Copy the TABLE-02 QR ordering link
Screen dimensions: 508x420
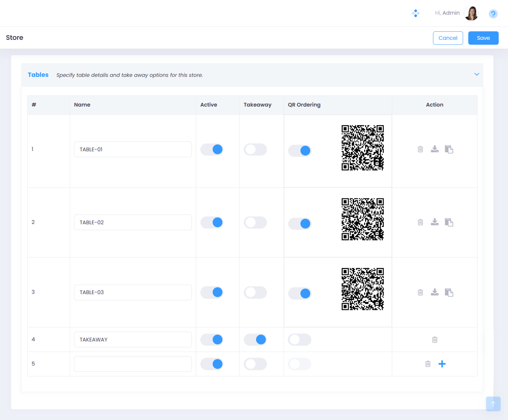[x=449, y=222]
